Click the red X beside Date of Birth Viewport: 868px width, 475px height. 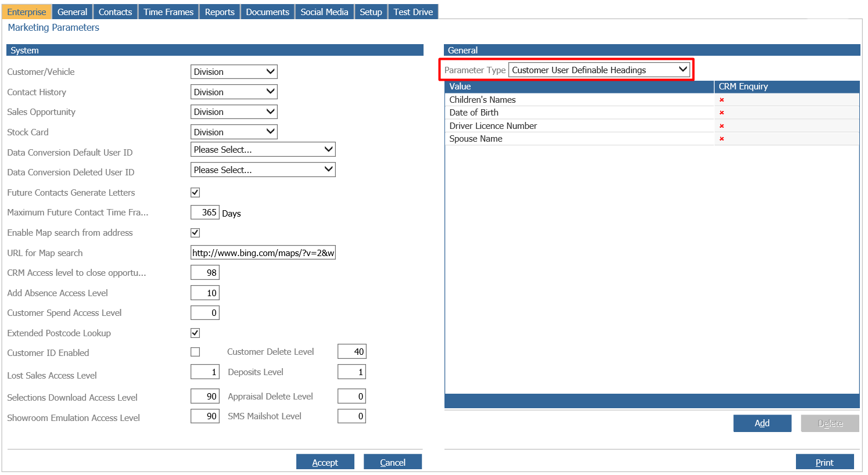coord(721,113)
